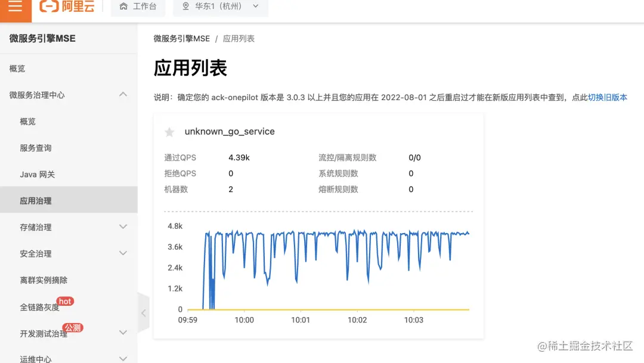Open the unknown_go_service application
This screenshot has width=644, height=363.
230,131
